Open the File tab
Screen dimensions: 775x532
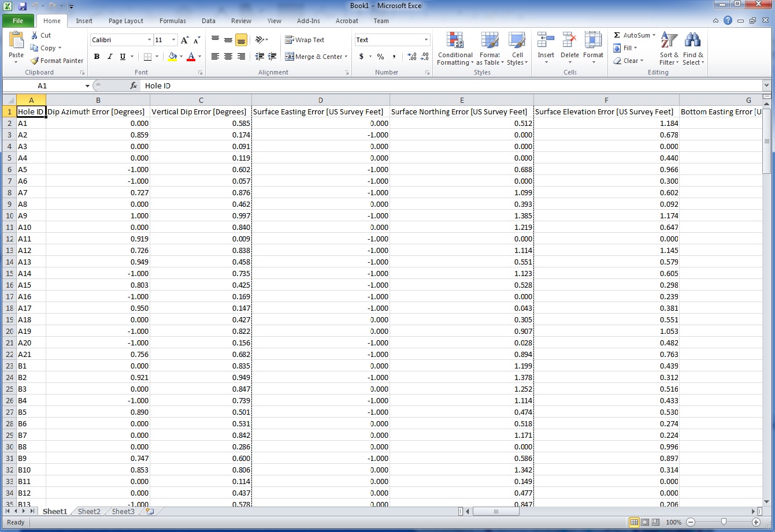[x=18, y=21]
